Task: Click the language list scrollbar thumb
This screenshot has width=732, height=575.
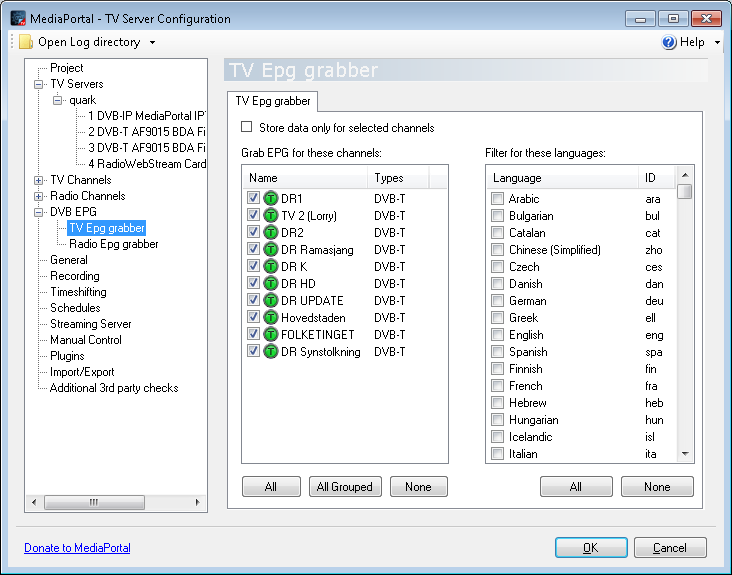Action: (x=685, y=191)
